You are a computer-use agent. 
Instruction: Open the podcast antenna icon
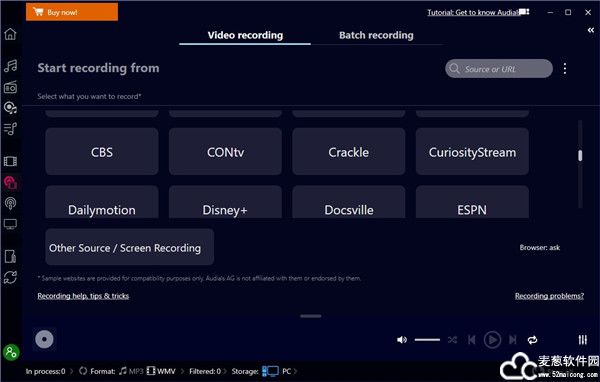click(10, 203)
